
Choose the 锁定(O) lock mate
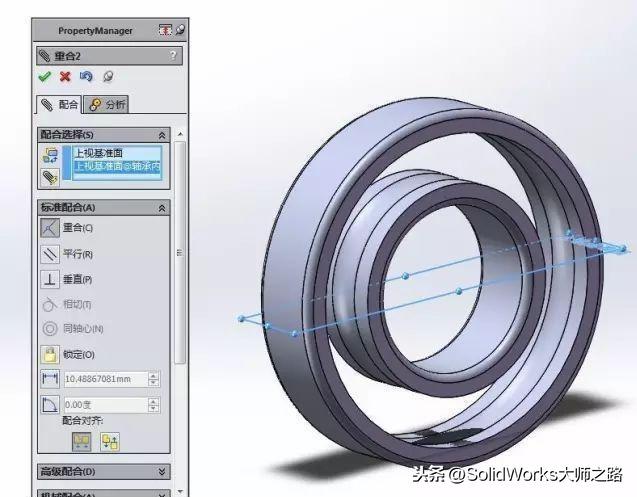click(67, 355)
